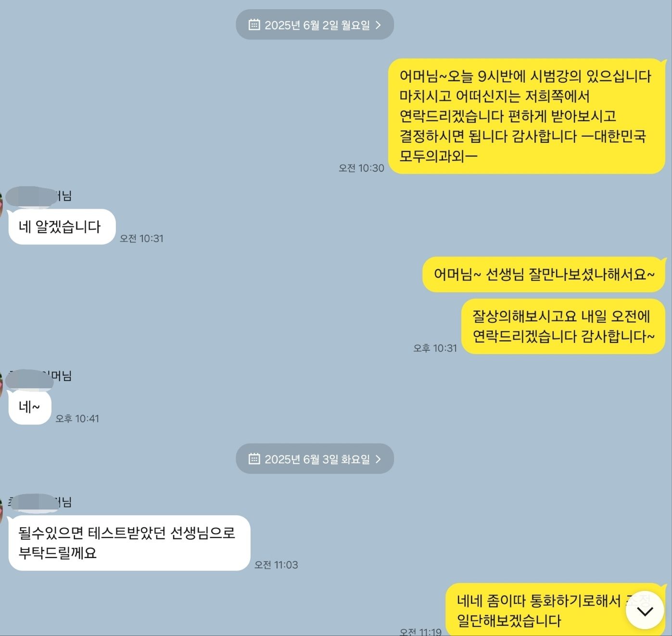672x636 pixels.
Task: Click the 오후 10:41 timestamp
Action: point(77,419)
